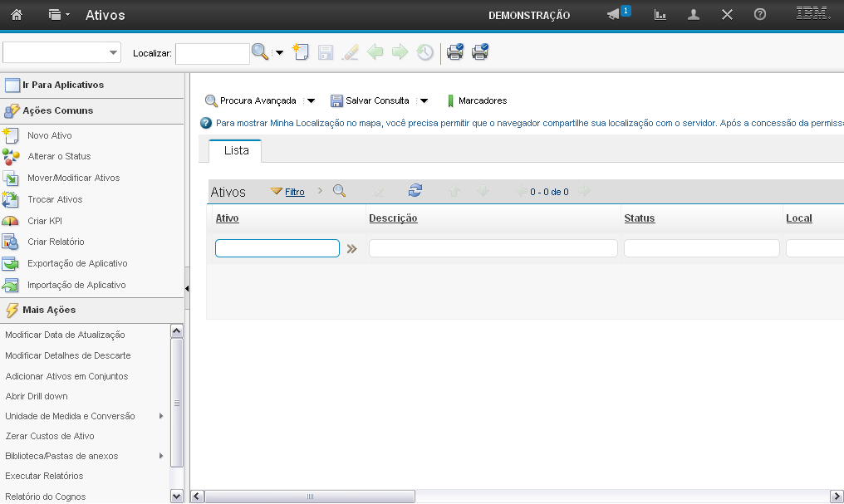Expand the Salvar Consulta dropdown arrow

tap(424, 101)
